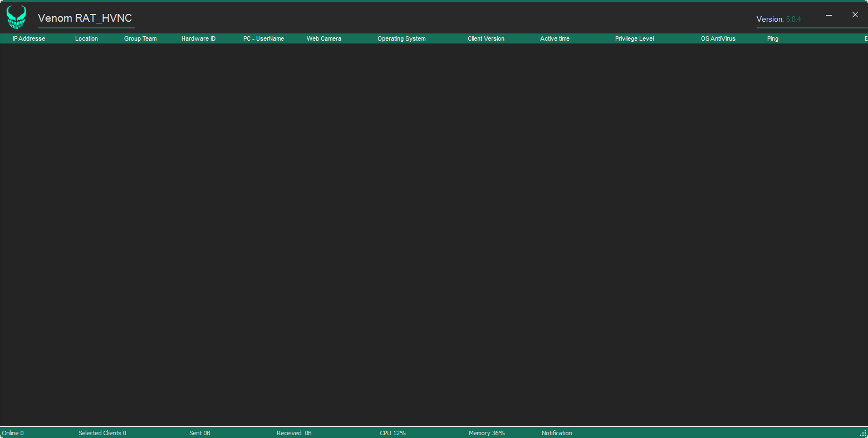Viewport: 868px width, 438px height.
Task: Click the Location column header
Action: point(86,38)
